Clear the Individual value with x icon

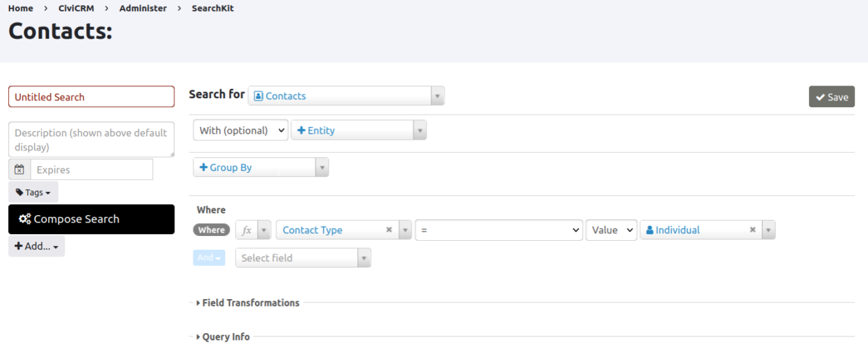click(753, 230)
